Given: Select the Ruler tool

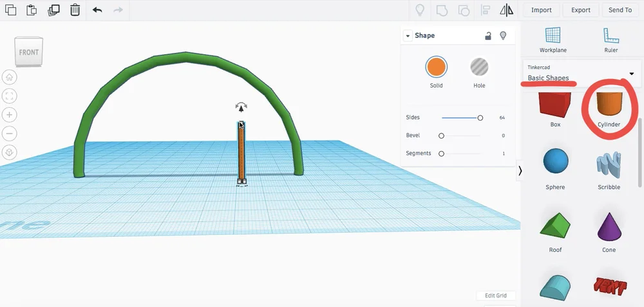Looking at the screenshot, I should (611, 40).
